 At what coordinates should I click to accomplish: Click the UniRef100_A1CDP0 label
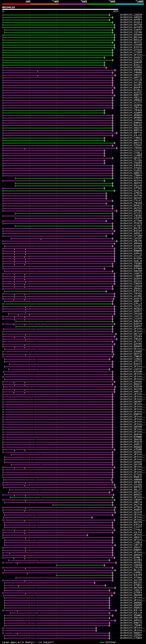[x=131, y=85]
